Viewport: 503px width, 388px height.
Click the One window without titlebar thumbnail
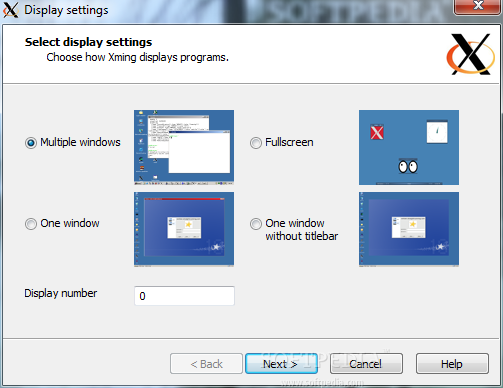tap(409, 229)
